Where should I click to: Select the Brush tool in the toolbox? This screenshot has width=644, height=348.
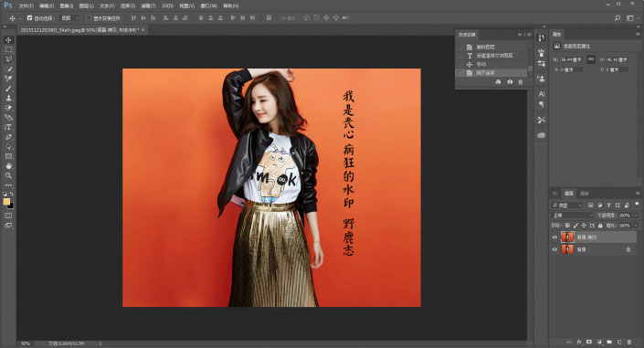[x=8, y=89]
